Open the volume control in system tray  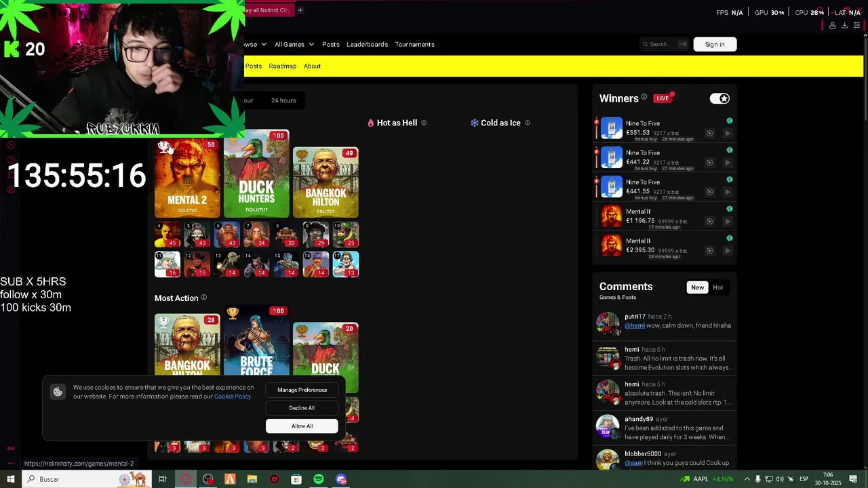pos(780,479)
